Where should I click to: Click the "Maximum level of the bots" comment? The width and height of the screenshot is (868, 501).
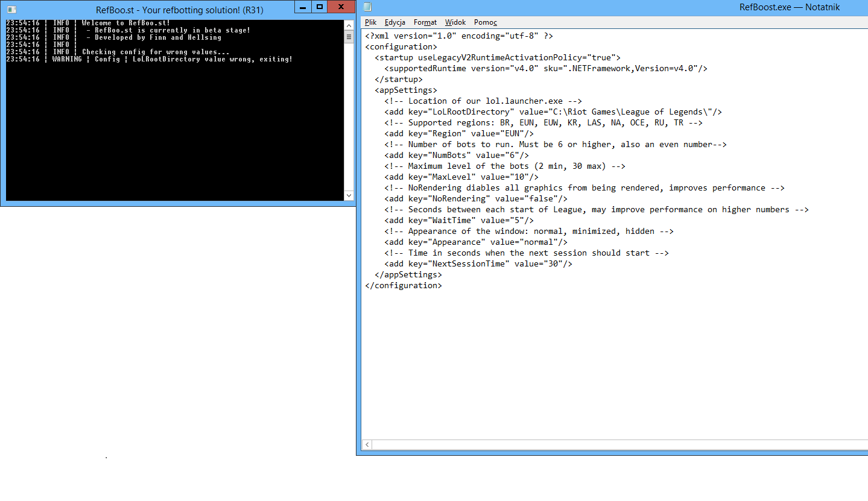[505, 166]
